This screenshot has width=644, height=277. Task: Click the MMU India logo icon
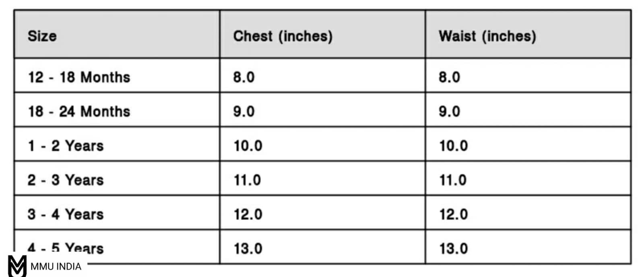17,266
